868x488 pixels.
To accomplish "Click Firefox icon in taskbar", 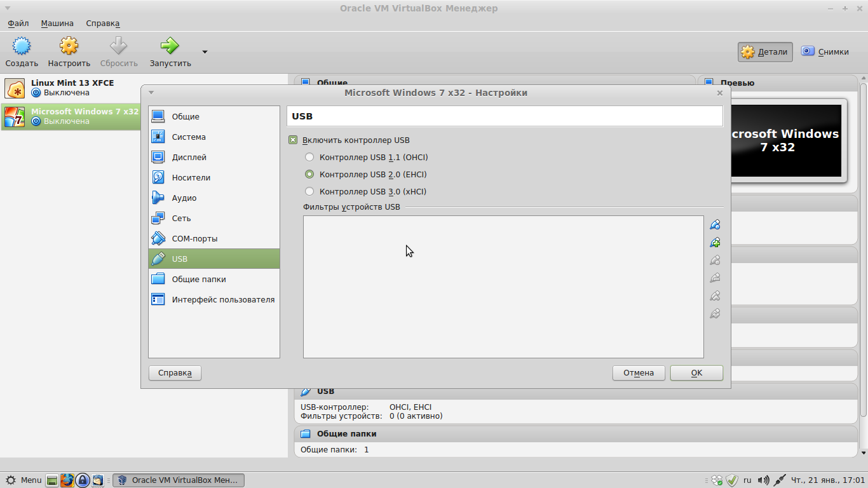I will pos(67,480).
